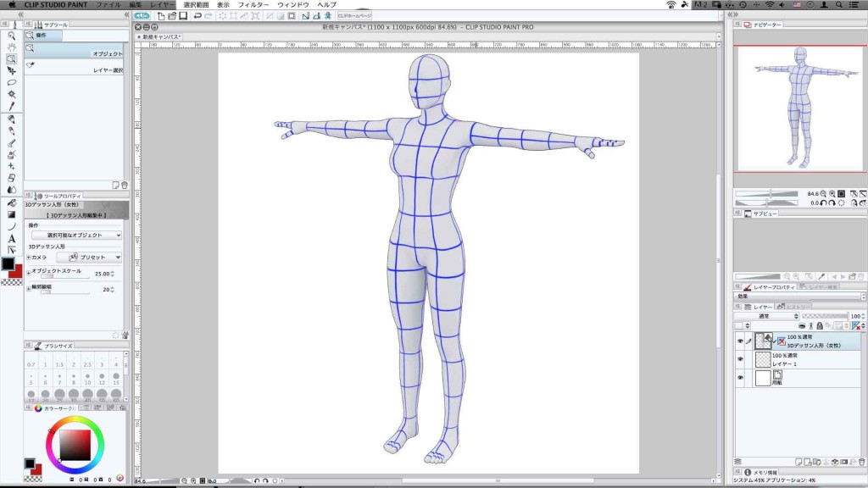Viewport: 868px width, 488px height.
Task: Select the Text tool
Action: pyautogui.click(x=11, y=238)
